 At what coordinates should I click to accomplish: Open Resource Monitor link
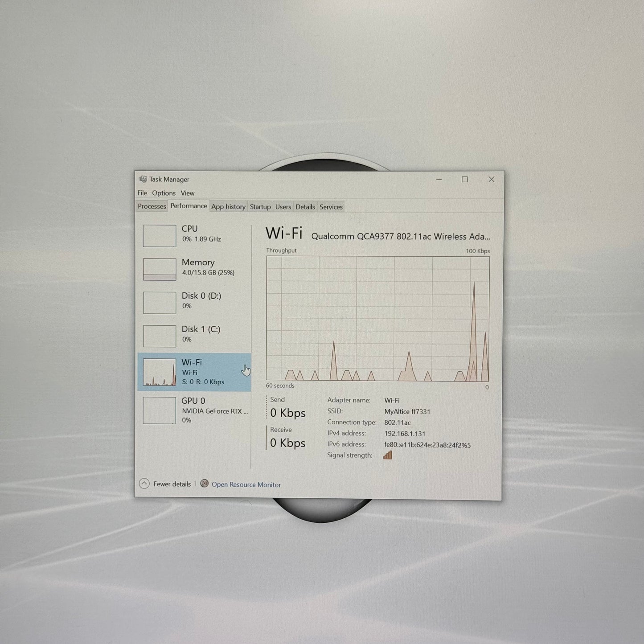[246, 484]
